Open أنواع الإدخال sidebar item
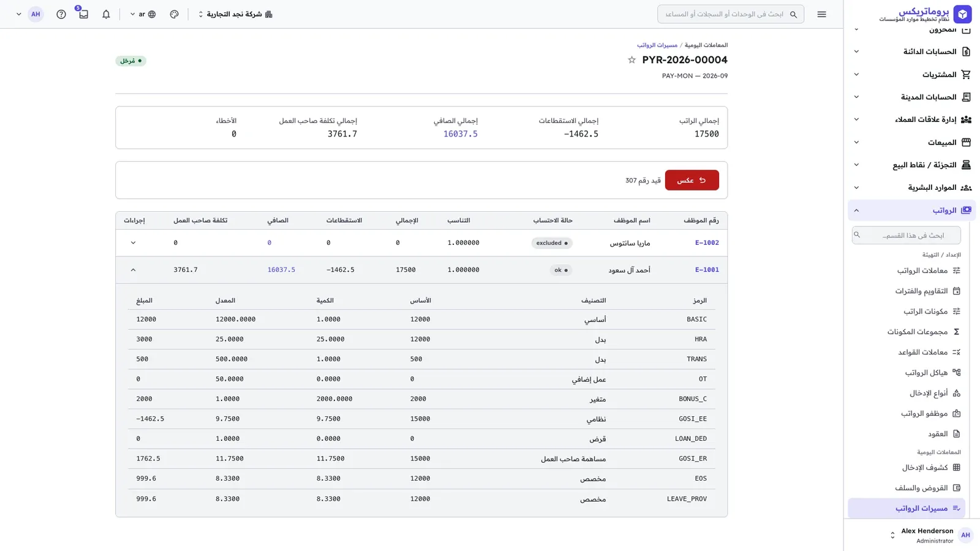980x551 pixels. (x=907, y=393)
